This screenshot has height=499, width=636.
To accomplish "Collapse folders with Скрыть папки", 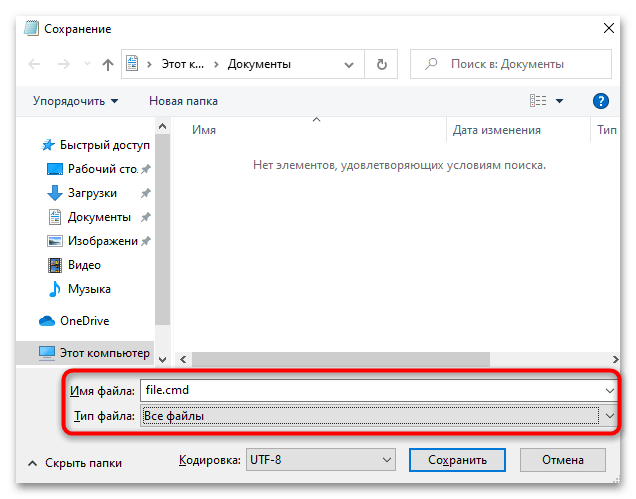I will tap(75, 463).
